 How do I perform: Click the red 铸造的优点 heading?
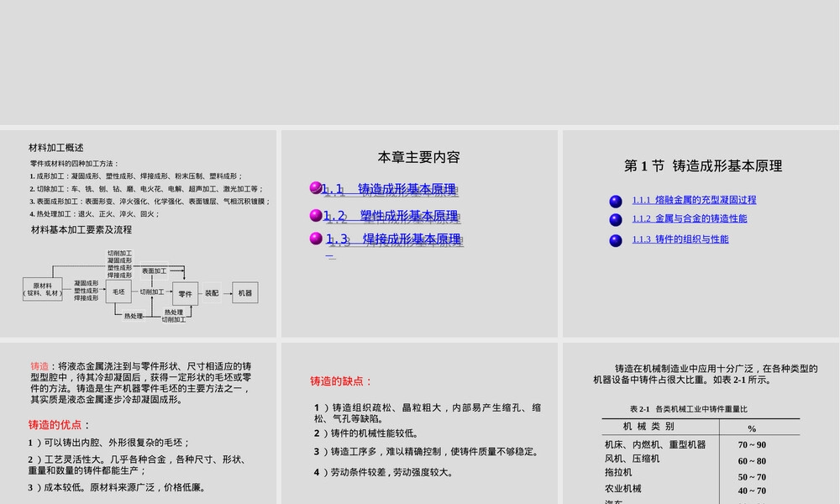[x=55, y=425]
